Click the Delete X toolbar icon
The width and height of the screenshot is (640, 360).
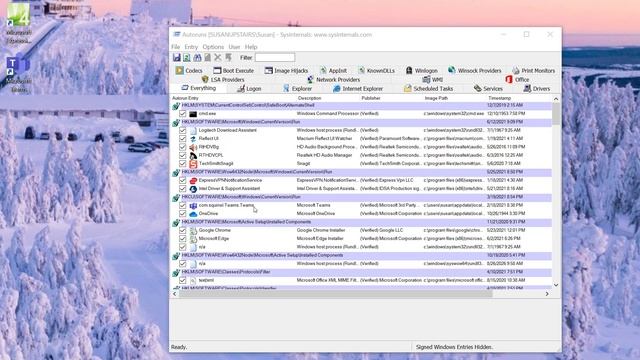pyautogui.click(x=218, y=58)
